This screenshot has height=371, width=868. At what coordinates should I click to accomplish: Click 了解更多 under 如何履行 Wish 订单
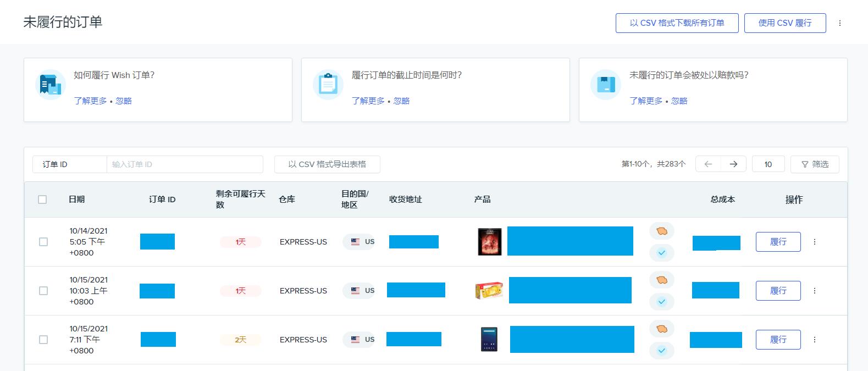click(x=90, y=101)
